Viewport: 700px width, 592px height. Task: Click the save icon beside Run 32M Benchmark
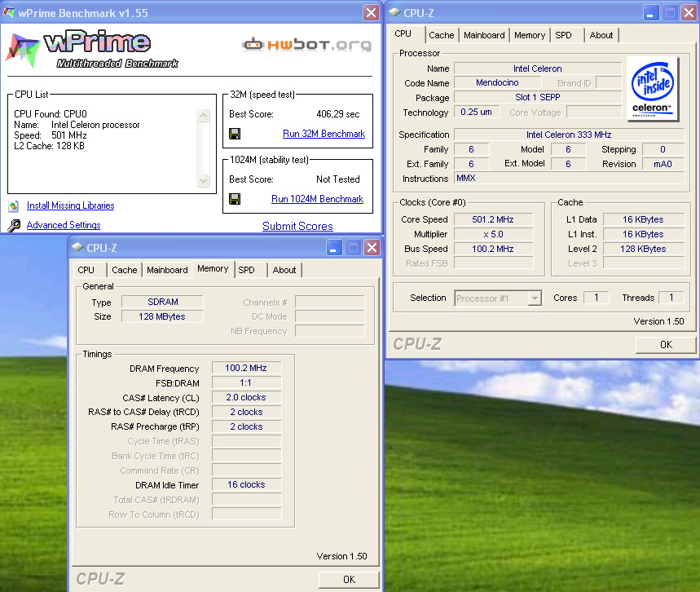pos(235,134)
